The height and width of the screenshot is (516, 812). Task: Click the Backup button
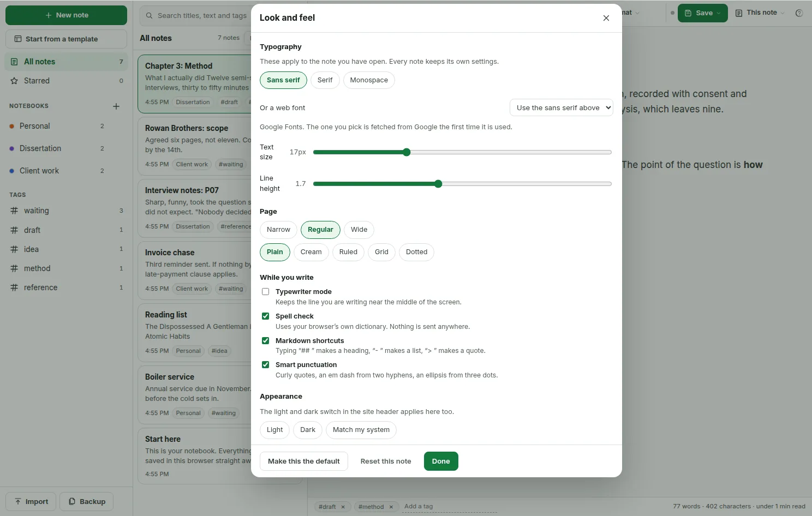[x=87, y=502]
